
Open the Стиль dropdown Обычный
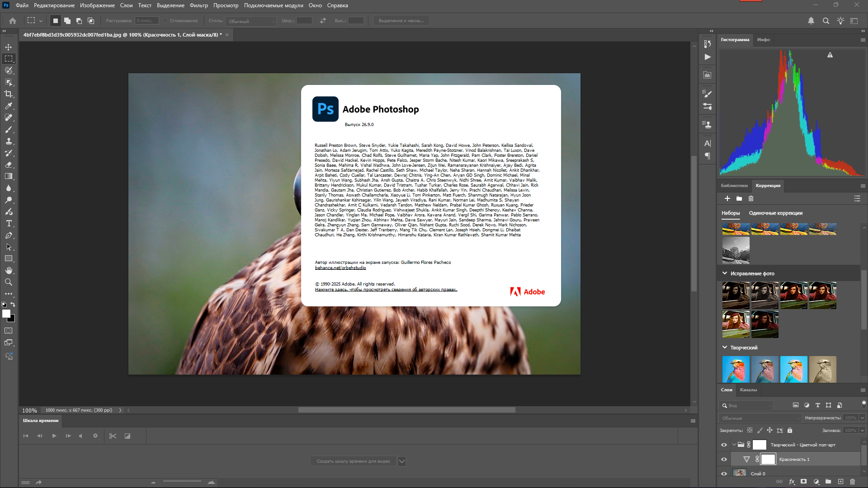point(251,21)
